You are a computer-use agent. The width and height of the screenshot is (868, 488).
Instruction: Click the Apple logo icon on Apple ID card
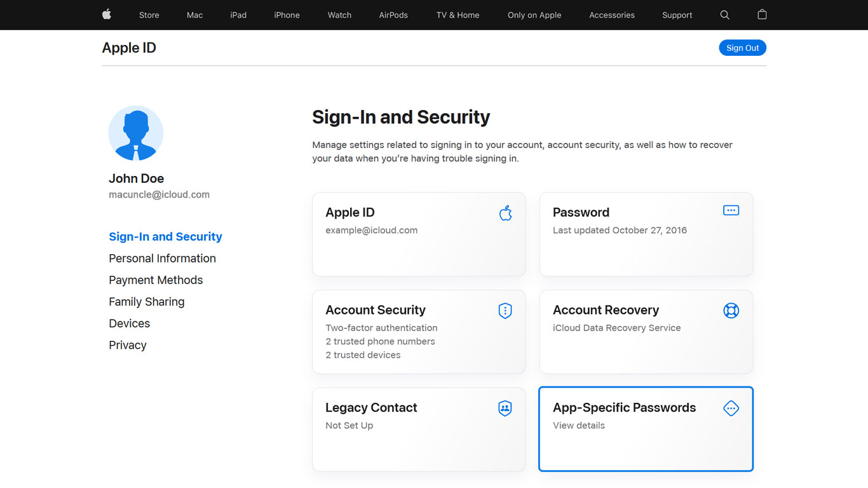(505, 213)
